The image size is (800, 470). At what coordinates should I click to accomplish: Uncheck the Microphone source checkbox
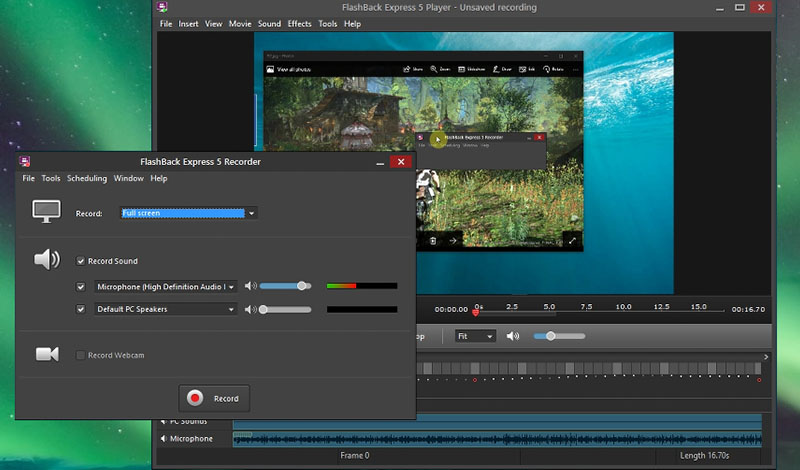(81, 287)
